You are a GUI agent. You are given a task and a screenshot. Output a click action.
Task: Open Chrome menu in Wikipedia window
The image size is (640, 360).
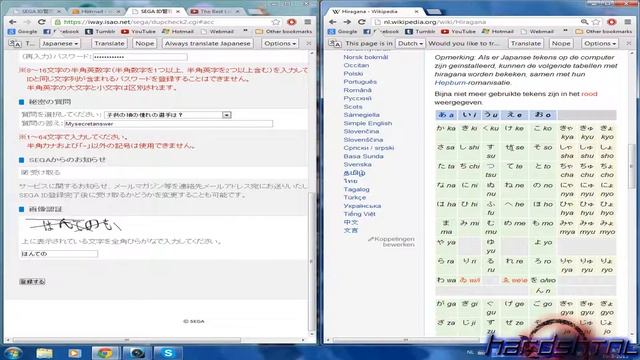[x=628, y=22]
